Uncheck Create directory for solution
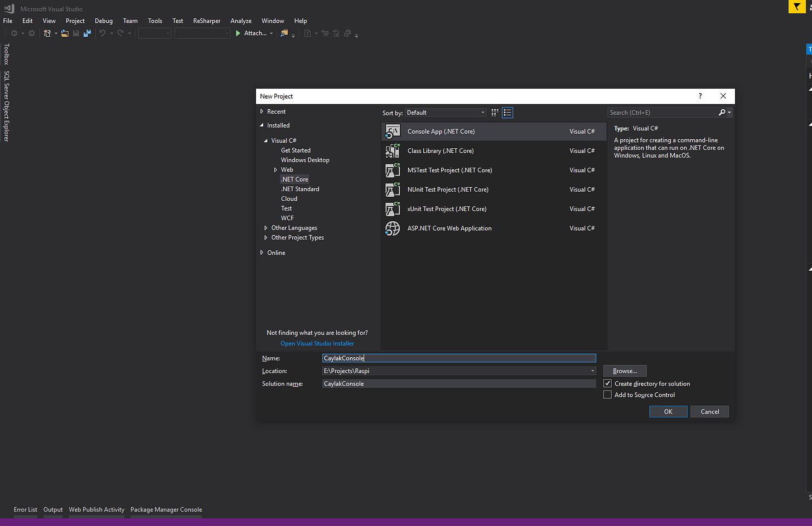The width and height of the screenshot is (812, 526). tap(608, 383)
